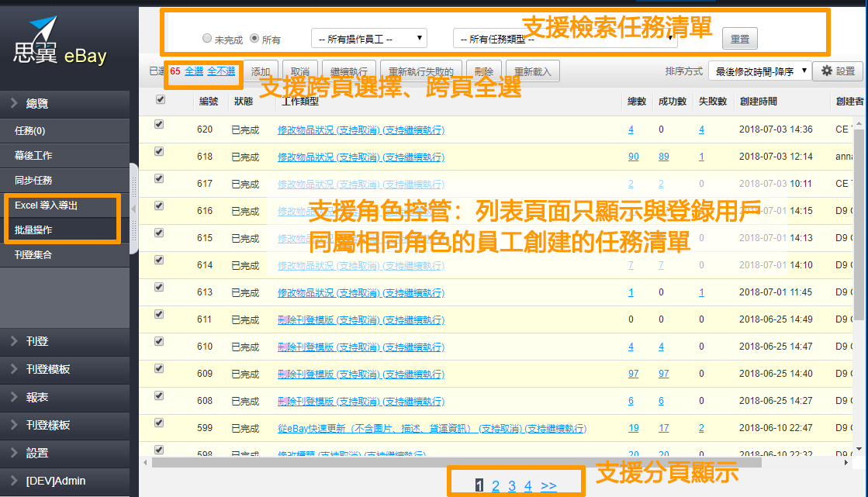
Task: Click the >> next pages link
Action: click(x=548, y=486)
